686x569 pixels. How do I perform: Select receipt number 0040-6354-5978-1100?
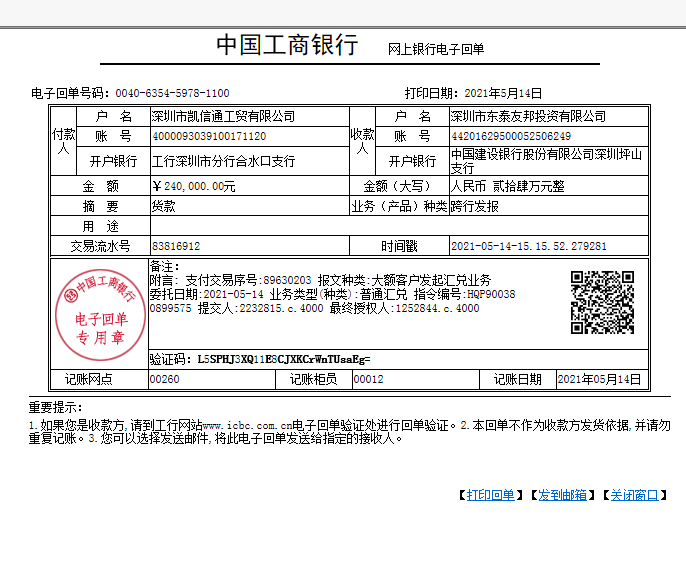(172, 93)
